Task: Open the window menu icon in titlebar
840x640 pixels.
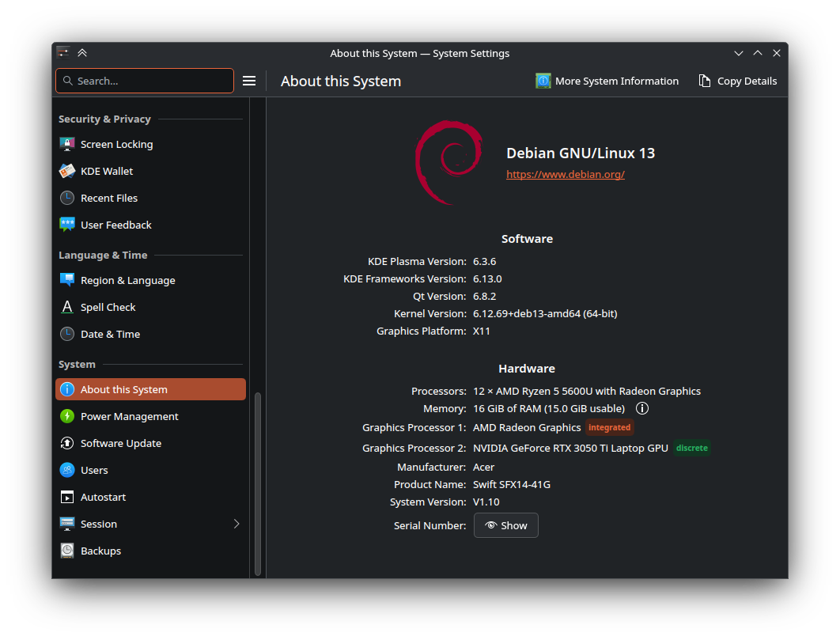Action: point(63,53)
